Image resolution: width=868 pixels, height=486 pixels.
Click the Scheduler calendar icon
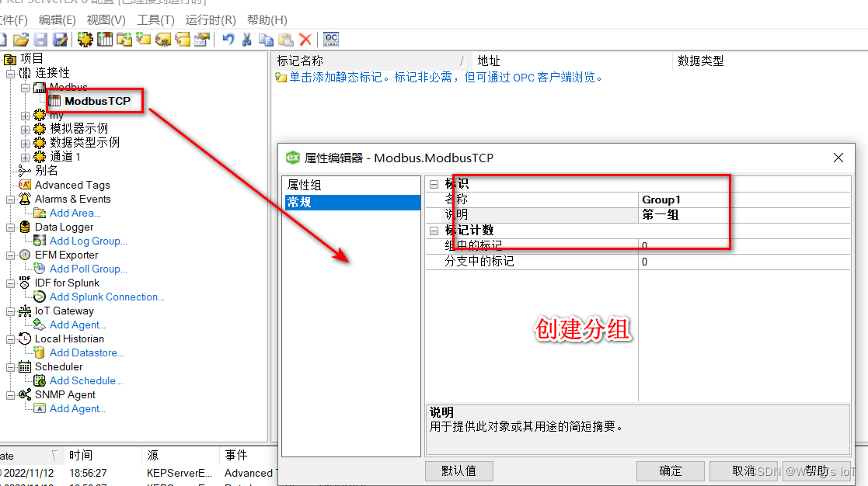tap(25, 366)
